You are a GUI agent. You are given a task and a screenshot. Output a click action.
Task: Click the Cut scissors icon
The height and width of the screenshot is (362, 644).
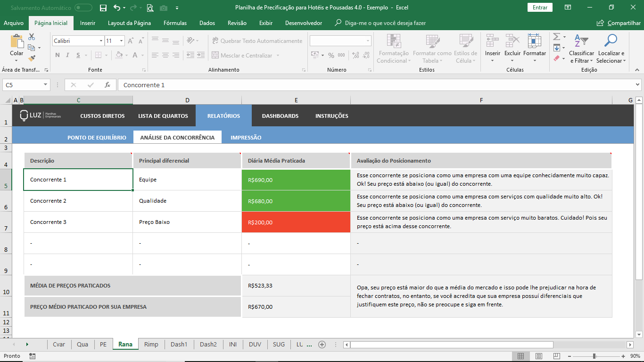(32, 37)
